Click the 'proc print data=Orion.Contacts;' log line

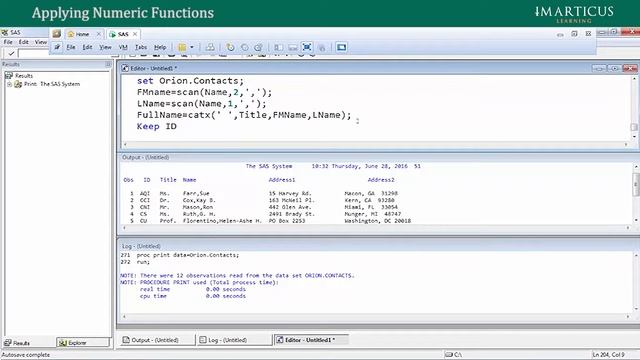coord(188,255)
